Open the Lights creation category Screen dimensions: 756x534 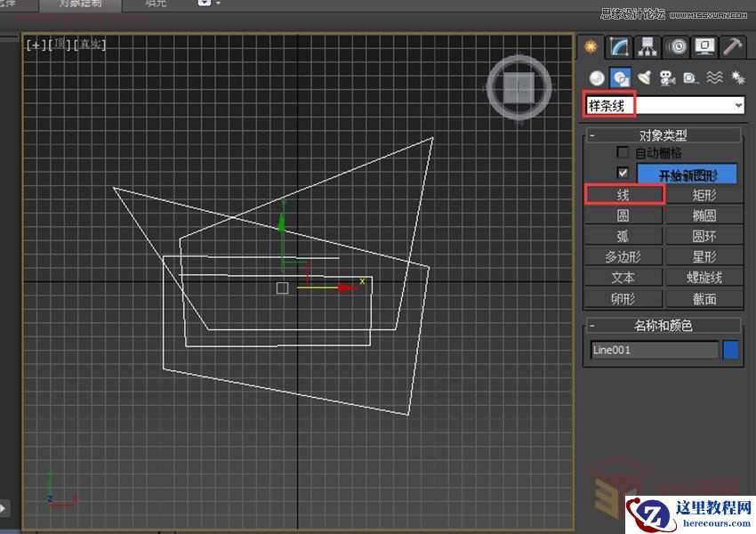pyautogui.click(x=644, y=77)
